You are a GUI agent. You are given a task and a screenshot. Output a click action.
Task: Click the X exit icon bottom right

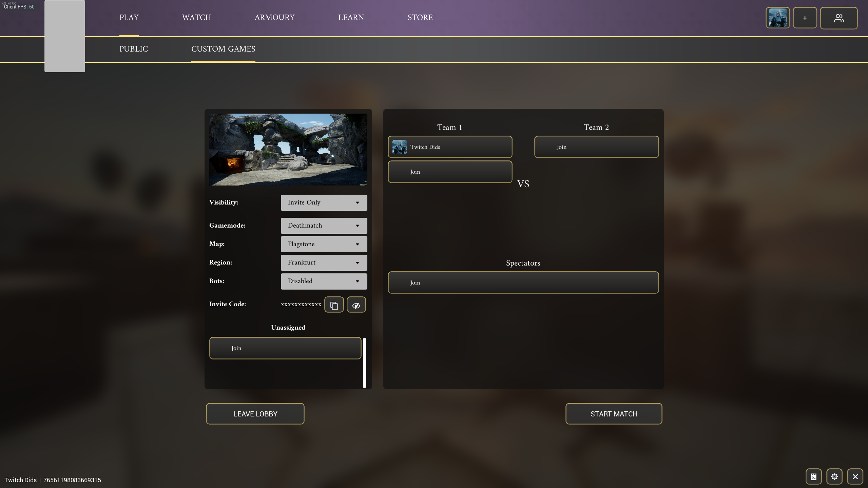click(855, 476)
